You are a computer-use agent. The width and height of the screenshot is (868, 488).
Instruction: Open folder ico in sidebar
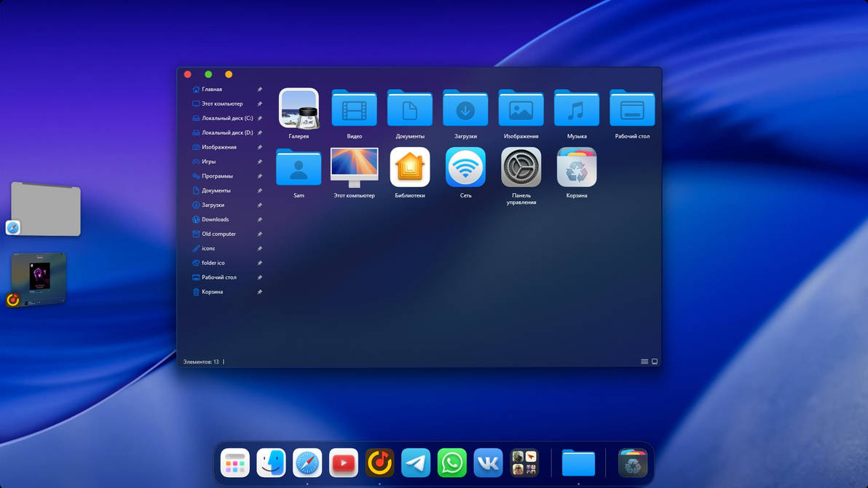213,262
